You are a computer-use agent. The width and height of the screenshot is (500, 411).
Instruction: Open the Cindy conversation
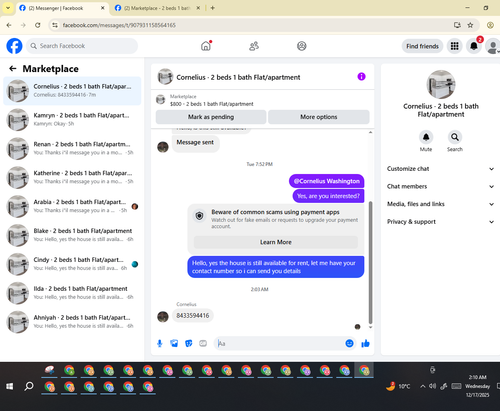coord(72,264)
